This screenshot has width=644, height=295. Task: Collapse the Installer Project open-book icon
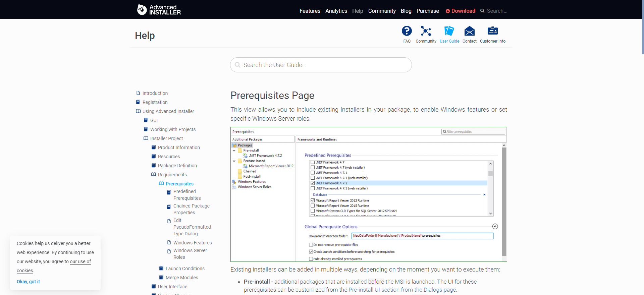(146, 138)
